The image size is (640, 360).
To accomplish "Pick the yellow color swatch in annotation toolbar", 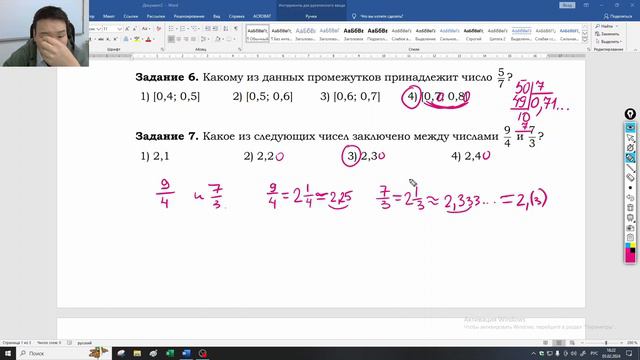I will point(633,245).
